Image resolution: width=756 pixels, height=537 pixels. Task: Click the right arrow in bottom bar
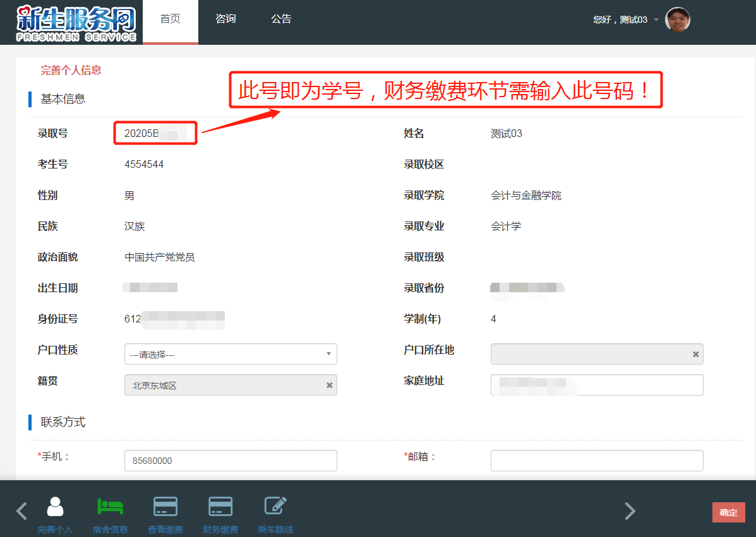point(630,510)
